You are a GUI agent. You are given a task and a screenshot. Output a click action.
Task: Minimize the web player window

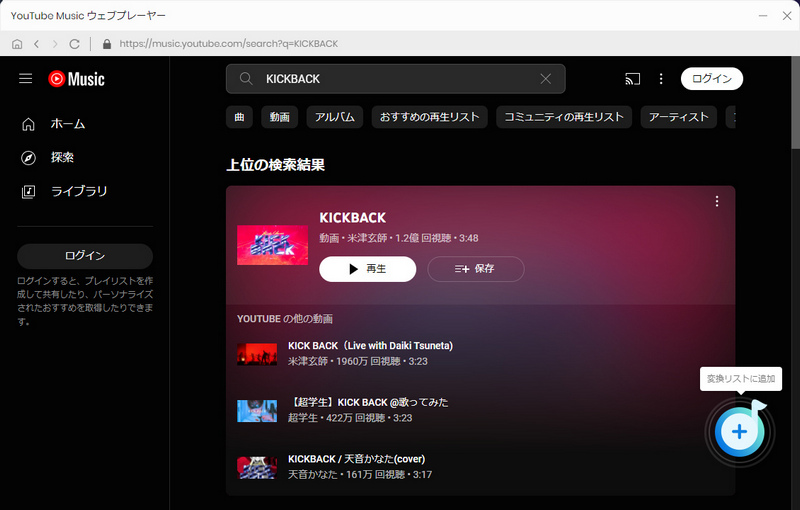763,16
